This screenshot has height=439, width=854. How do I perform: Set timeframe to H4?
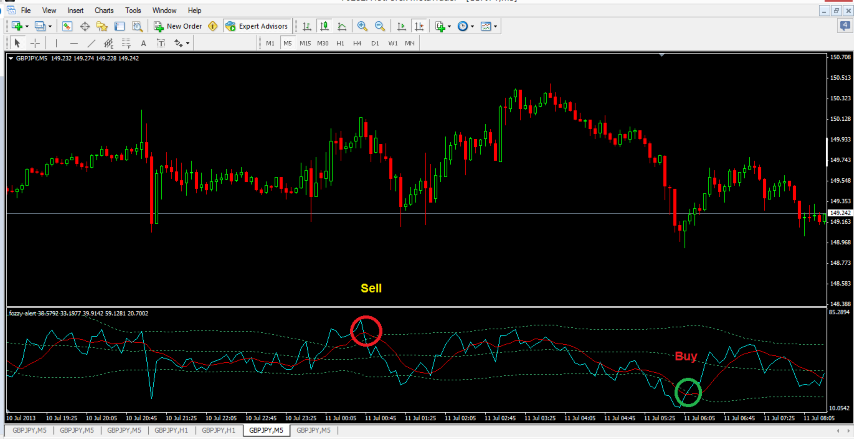[x=357, y=43]
